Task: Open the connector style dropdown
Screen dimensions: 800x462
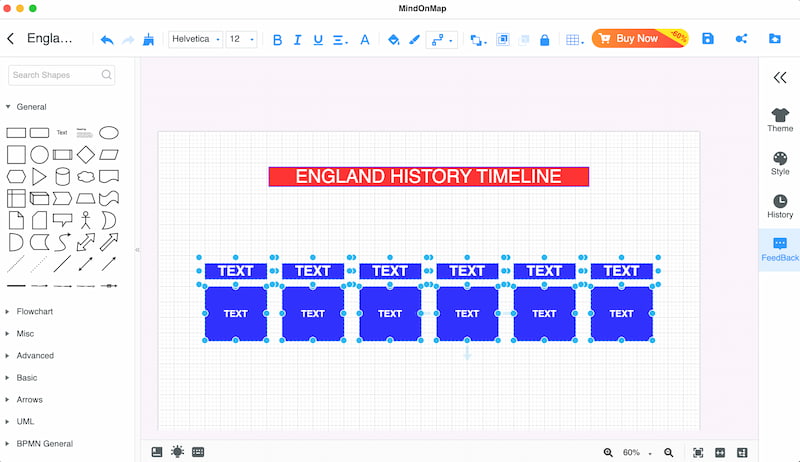Action: 442,39
